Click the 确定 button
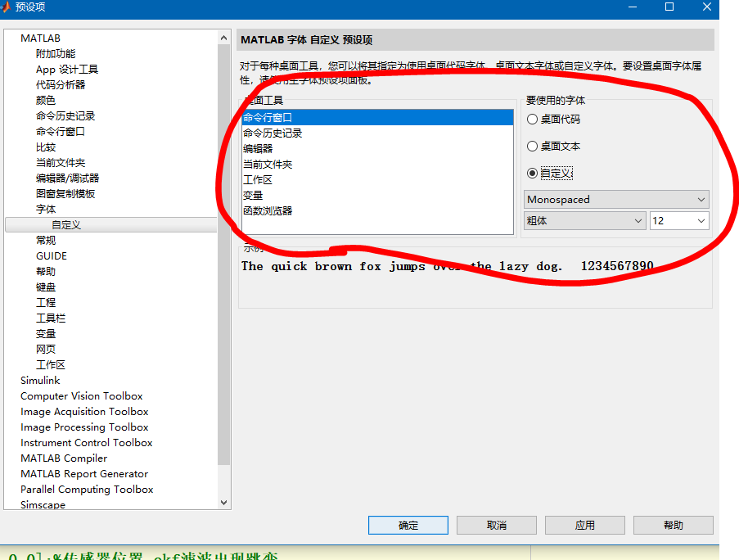This screenshot has width=739, height=560. tap(408, 525)
